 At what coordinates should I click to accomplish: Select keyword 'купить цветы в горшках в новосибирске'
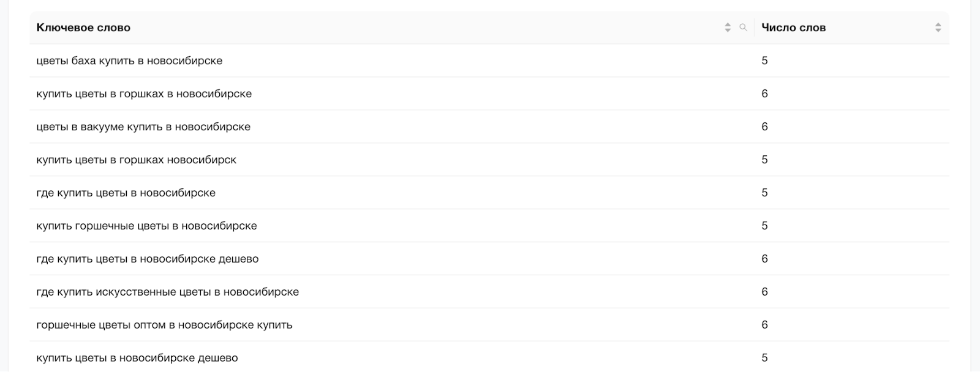tap(144, 94)
